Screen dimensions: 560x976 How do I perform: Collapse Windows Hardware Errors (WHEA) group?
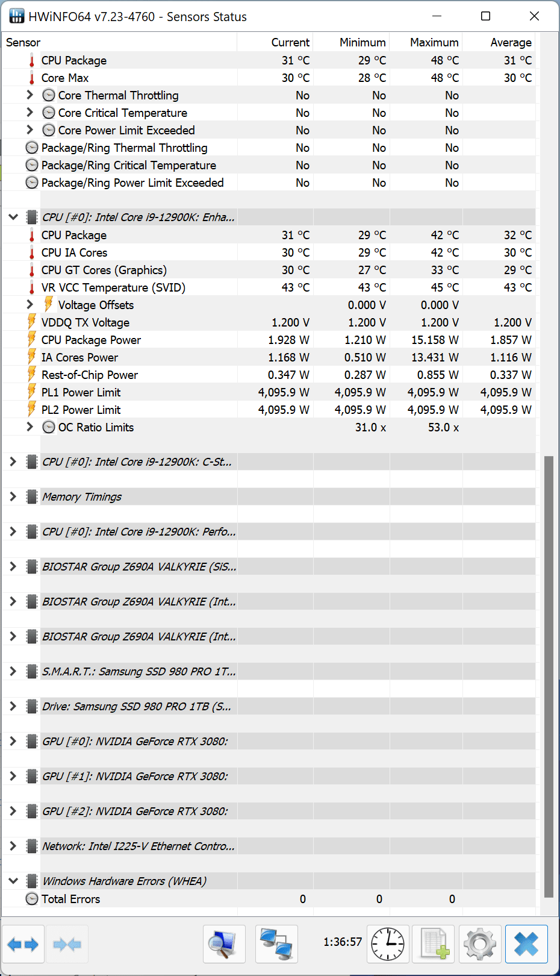13,881
